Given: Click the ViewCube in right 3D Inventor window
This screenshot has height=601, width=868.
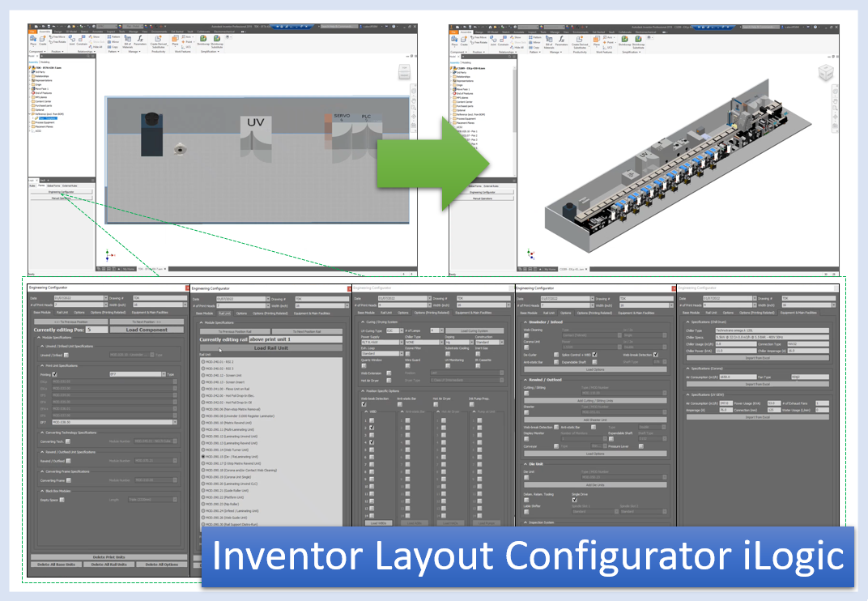Looking at the screenshot, I should [x=826, y=73].
